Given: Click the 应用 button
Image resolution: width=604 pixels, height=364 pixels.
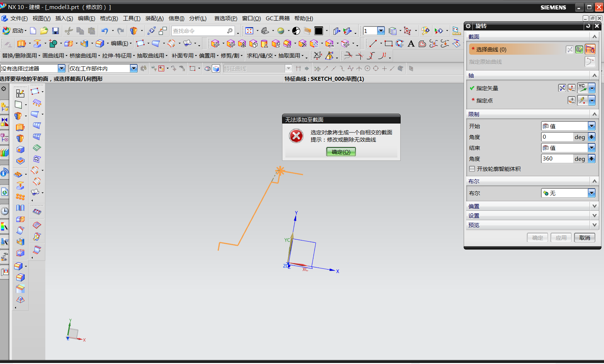Looking at the screenshot, I should pos(561,238).
